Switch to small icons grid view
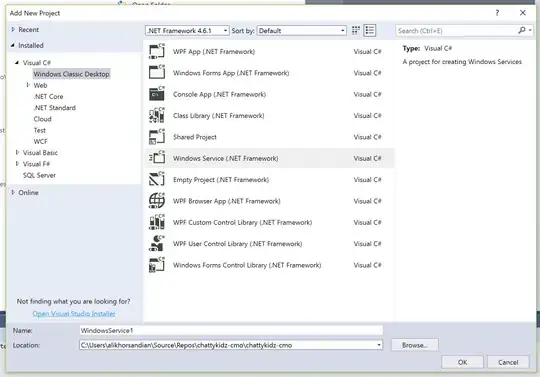540x377 pixels. pos(356,31)
